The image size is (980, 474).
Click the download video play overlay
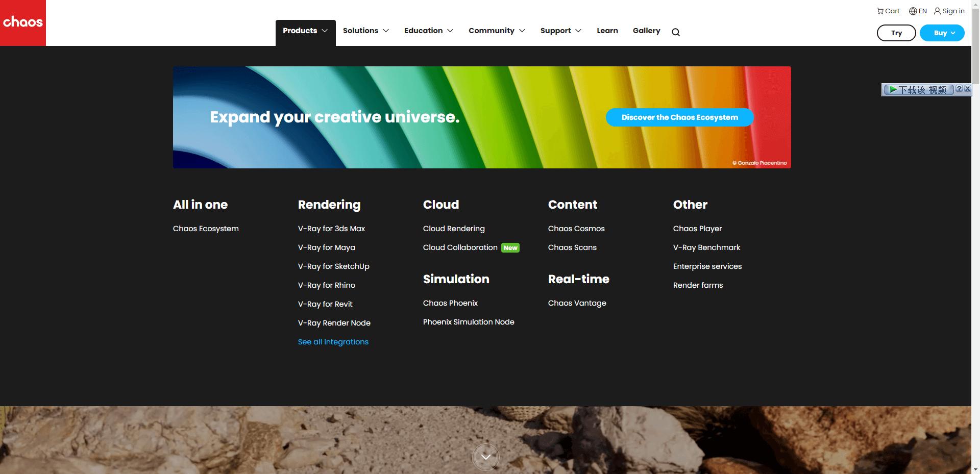click(x=918, y=90)
